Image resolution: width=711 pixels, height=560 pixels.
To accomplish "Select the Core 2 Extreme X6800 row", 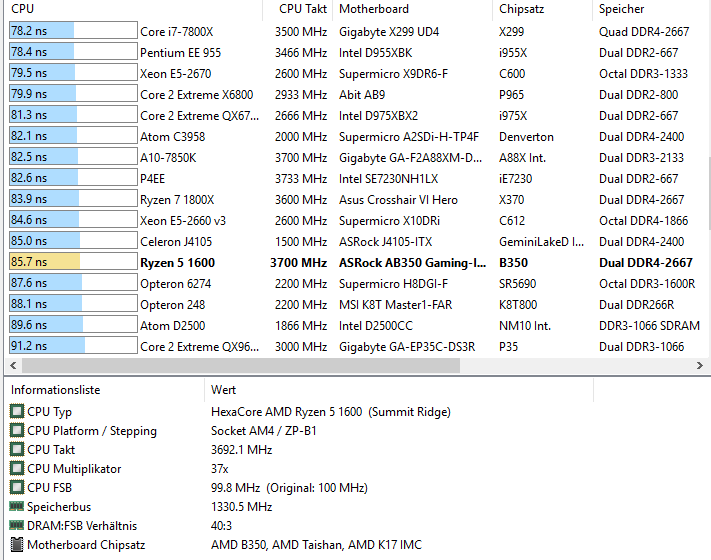I will (358, 94).
